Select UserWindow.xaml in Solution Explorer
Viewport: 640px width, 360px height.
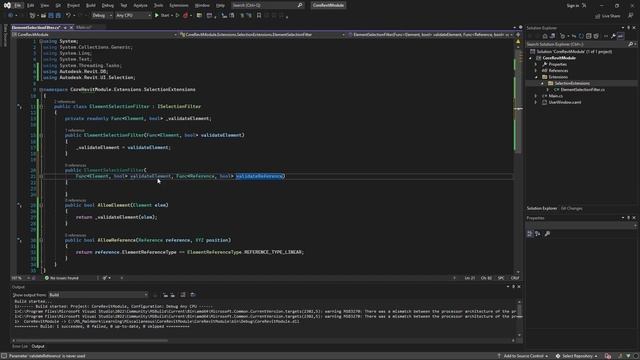pos(564,102)
